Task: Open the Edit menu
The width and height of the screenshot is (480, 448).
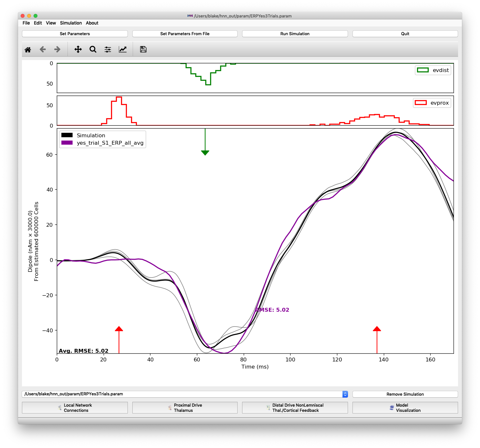Action: coord(38,23)
